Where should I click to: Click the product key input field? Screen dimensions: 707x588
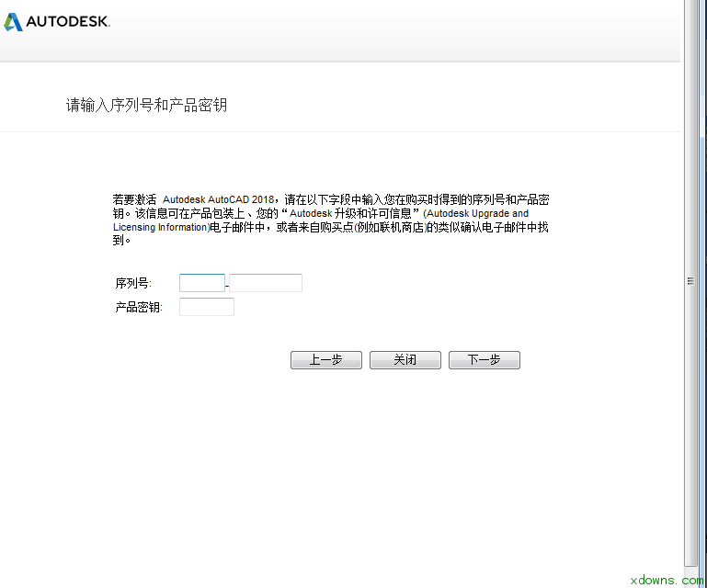click(x=207, y=307)
